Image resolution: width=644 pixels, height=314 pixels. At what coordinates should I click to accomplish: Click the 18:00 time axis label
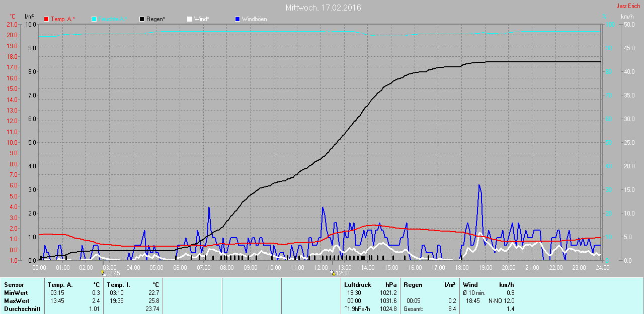pos(461,268)
